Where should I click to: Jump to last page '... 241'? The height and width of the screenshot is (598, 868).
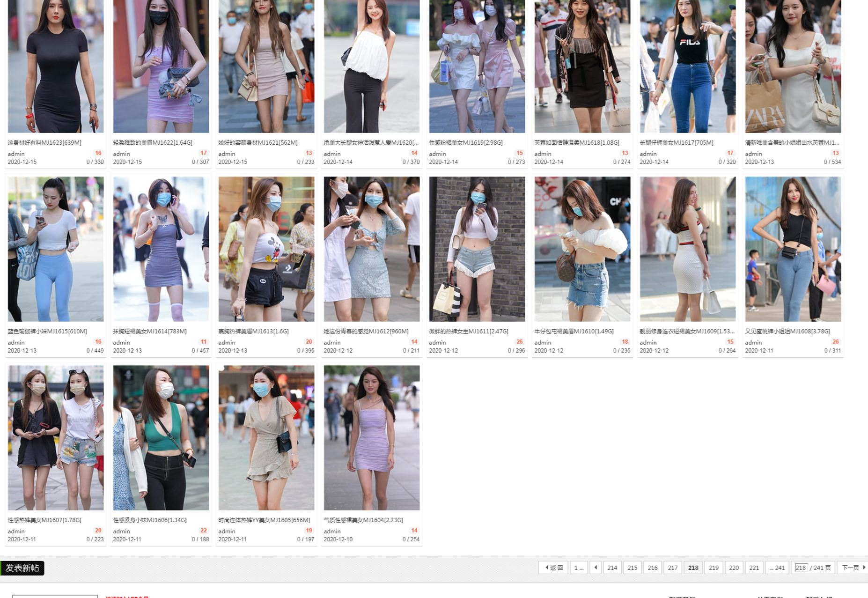[x=777, y=568]
